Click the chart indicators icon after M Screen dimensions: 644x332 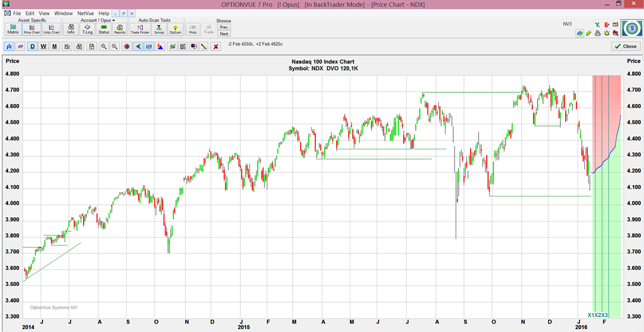point(68,47)
